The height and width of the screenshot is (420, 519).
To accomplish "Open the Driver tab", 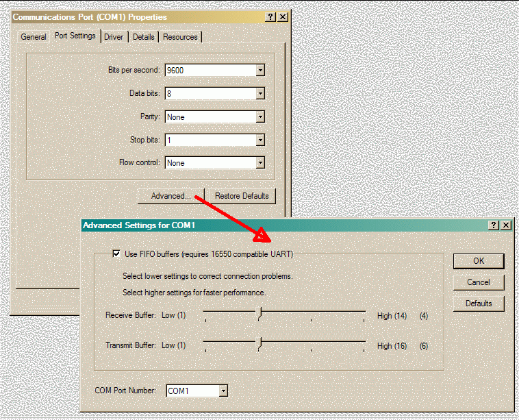I will pyautogui.click(x=114, y=37).
